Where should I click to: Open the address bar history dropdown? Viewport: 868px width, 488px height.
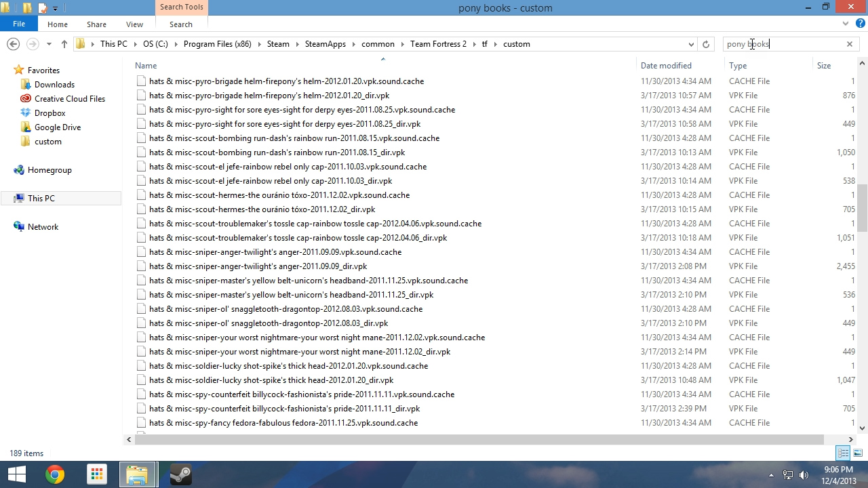[x=691, y=44]
